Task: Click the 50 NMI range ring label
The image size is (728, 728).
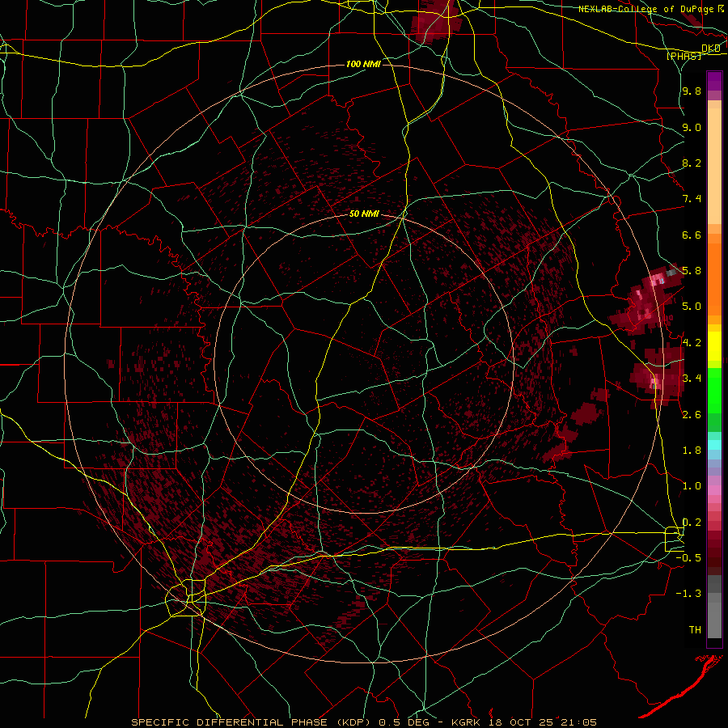Action: [364, 214]
